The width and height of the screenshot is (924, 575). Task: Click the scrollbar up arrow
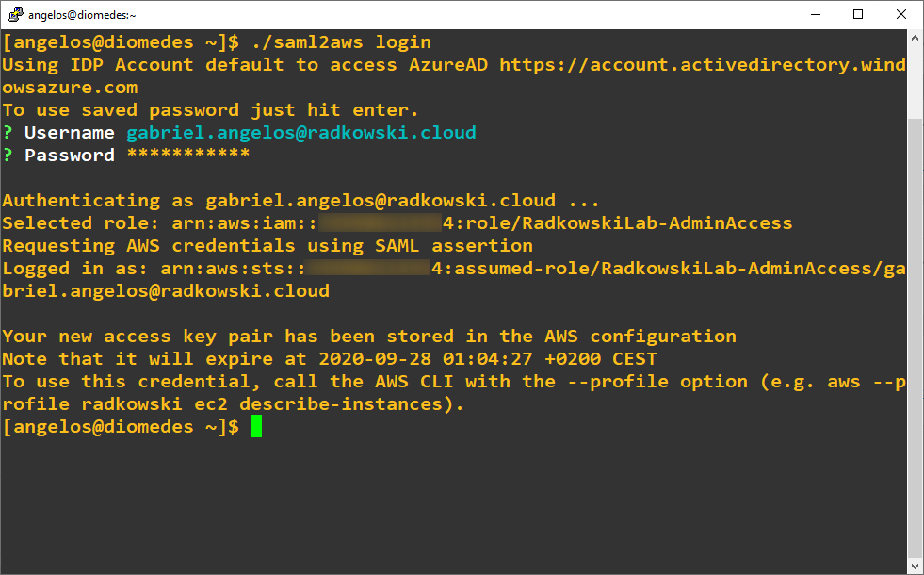tap(915, 38)
